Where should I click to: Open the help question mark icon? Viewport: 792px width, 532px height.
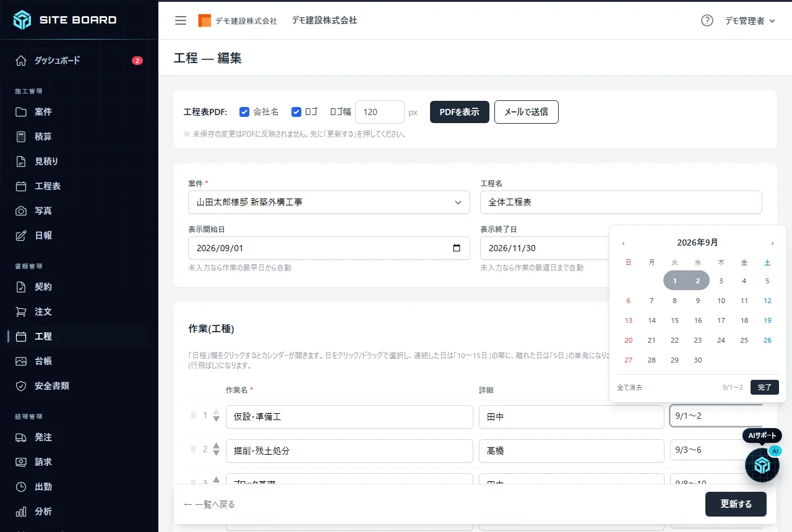tap(707, 20)
